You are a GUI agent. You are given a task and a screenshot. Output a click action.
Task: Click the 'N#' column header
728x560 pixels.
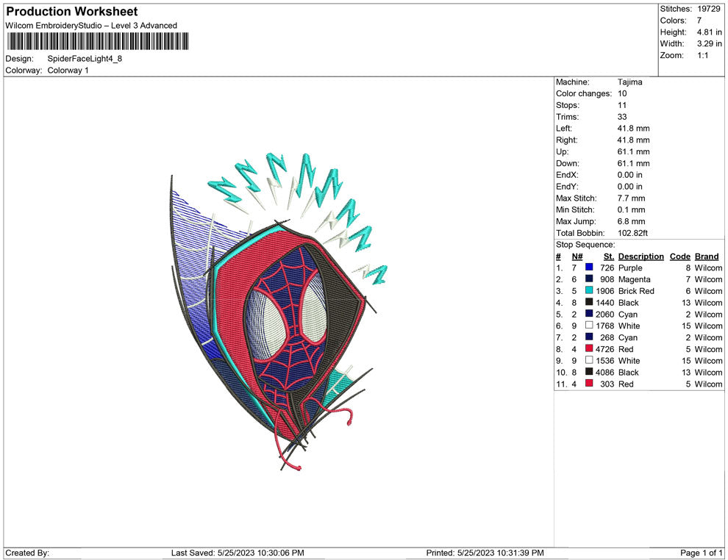(x=577, y=256)
